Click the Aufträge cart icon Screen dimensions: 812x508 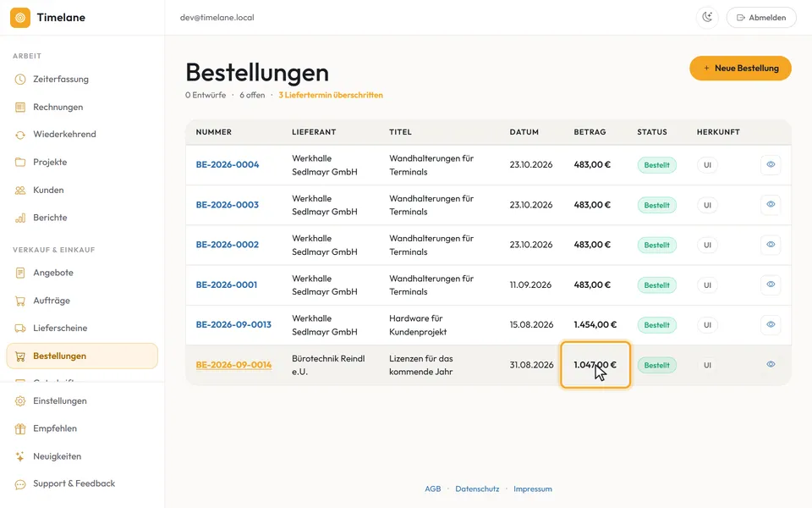coord(20,301)
